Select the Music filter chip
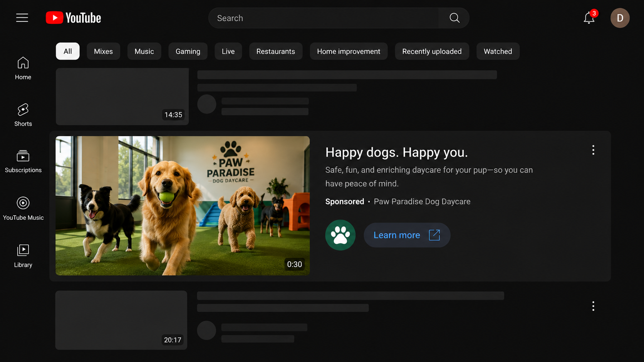Image resolution: width=644 pixels, height=362 pixels. (144, 51)
